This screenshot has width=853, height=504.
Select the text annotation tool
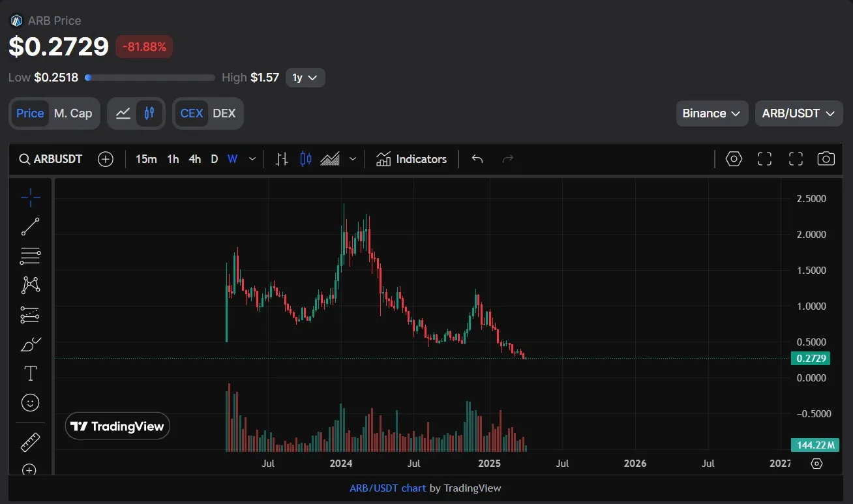tap(30, 373)
